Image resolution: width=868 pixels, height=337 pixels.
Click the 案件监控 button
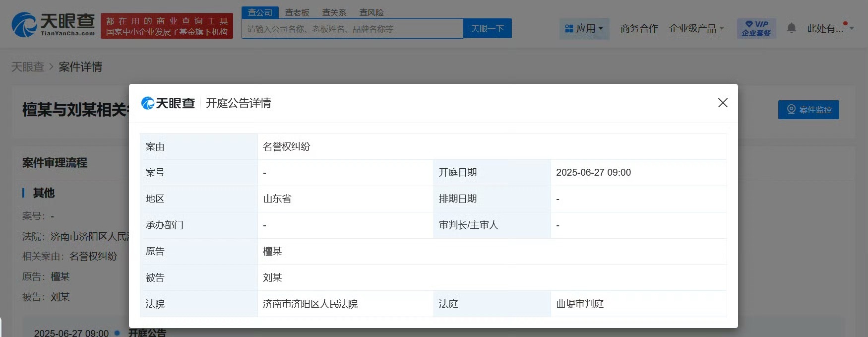[x=808, y=110]
